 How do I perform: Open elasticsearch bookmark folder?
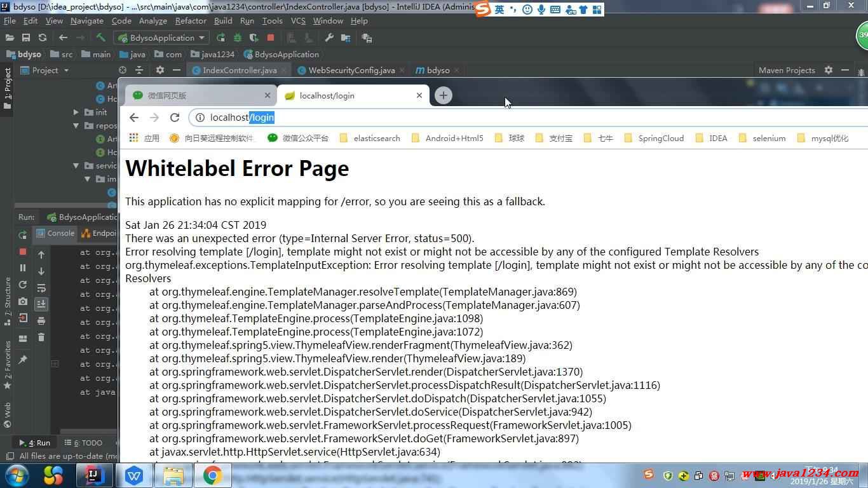[x=370, y=138]
